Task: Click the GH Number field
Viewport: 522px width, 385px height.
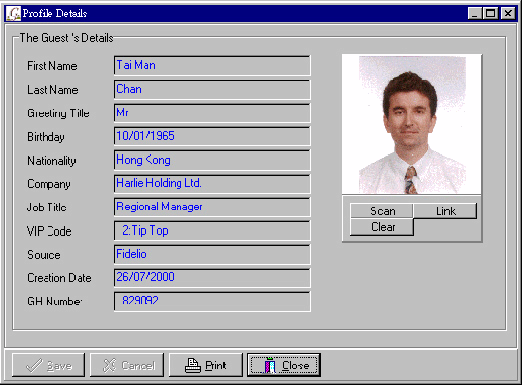Action: [x=212, y=301]
